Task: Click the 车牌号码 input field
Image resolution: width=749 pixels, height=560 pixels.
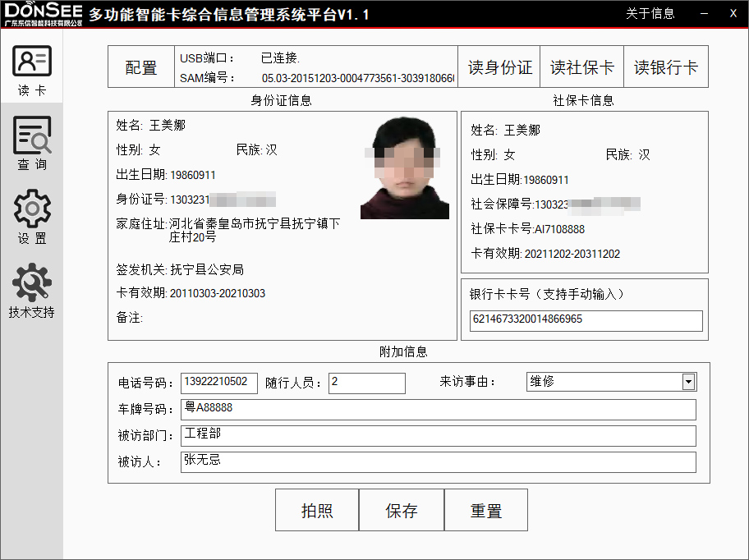Action: (x=438, y=409)
